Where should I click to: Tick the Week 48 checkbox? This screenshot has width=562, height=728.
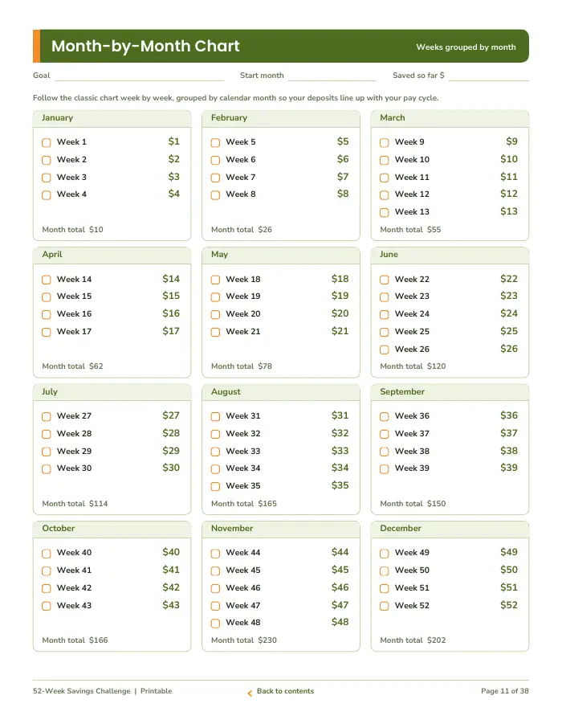pyautogui.click(x=215, y=623)
